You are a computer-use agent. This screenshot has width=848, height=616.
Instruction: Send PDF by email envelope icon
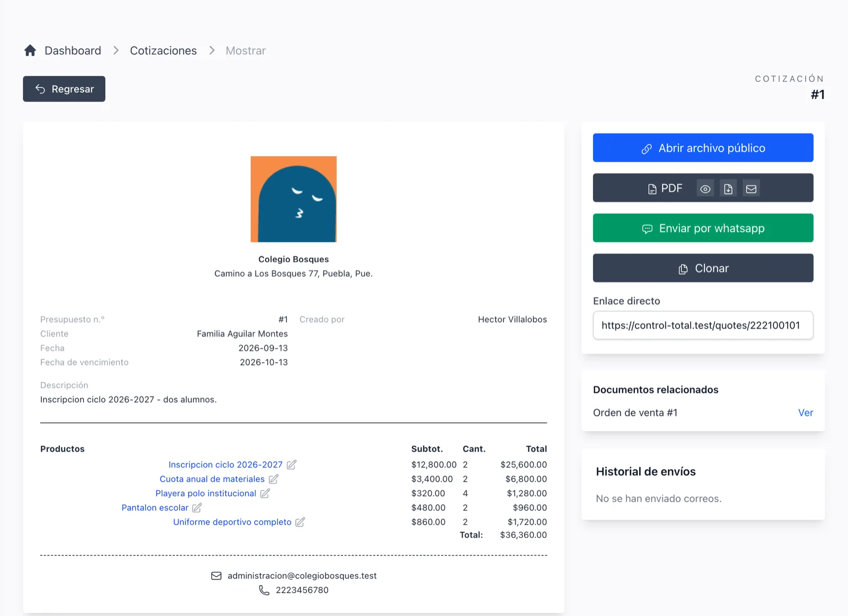point(751,189)
